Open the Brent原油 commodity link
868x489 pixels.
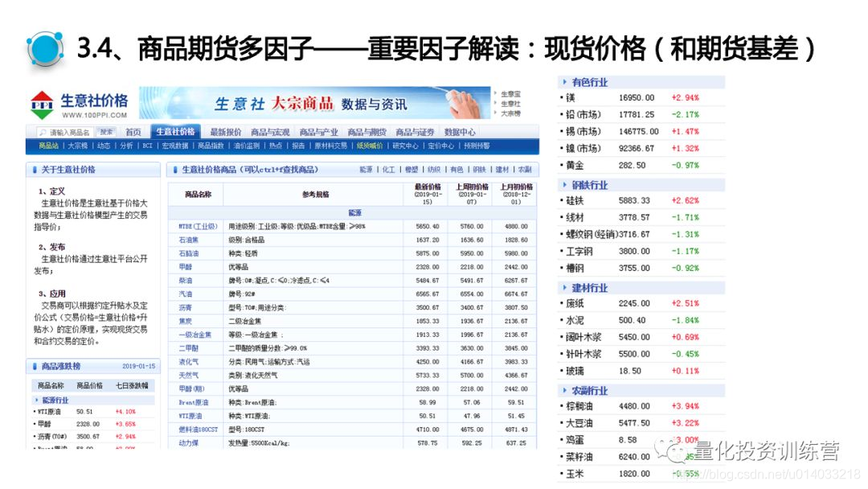(x=193, y=403)
